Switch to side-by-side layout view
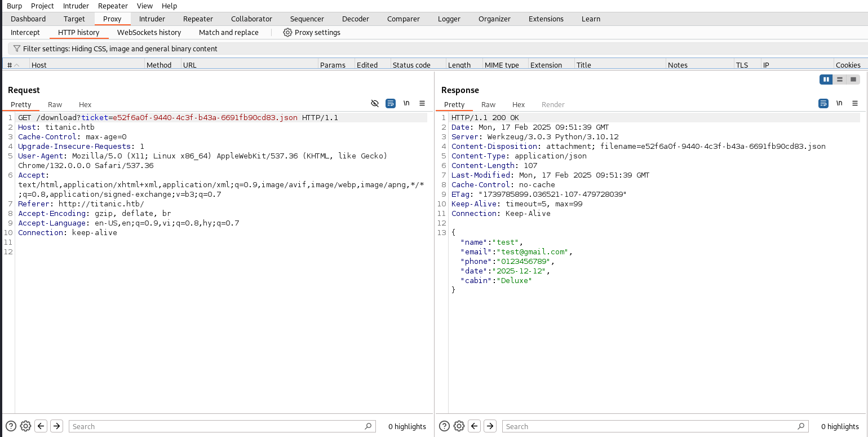 (x=826, y=80)
